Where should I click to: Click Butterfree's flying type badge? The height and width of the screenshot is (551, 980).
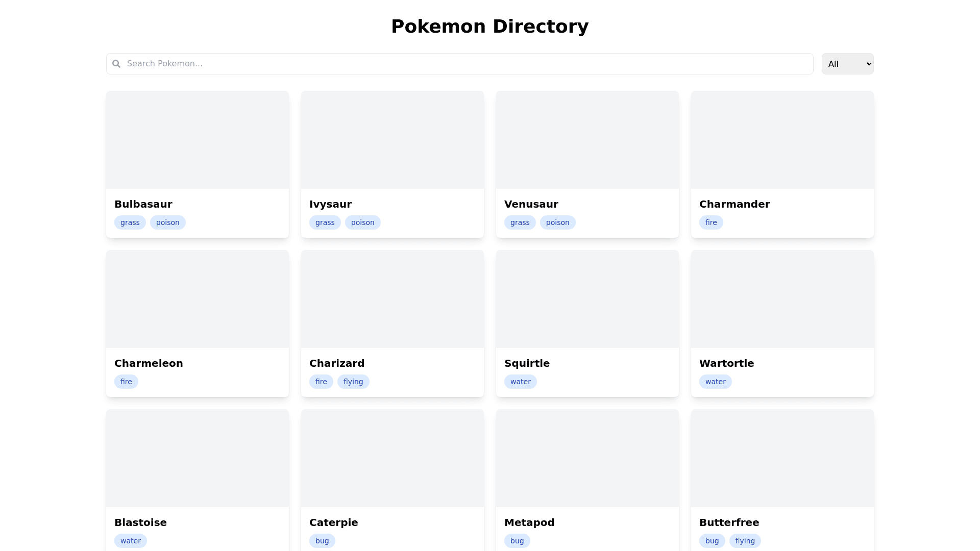pyautogui.click(x=745, y=541)
